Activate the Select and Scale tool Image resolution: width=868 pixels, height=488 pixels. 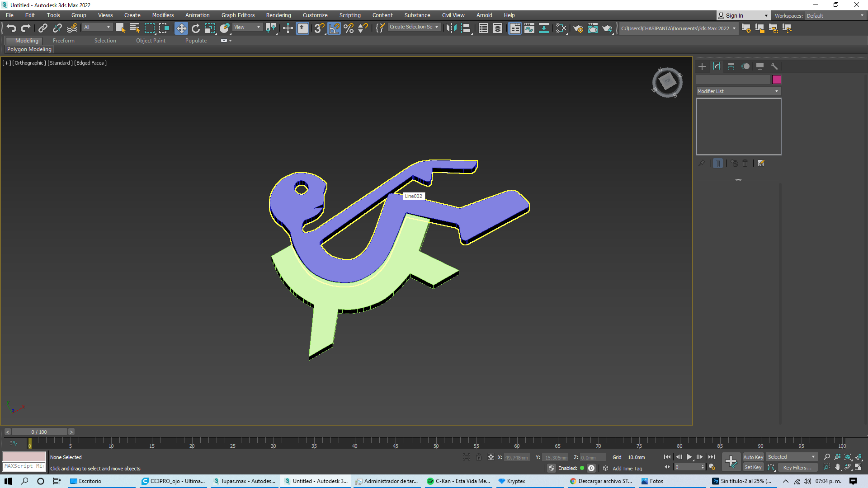tap(210, 28)
